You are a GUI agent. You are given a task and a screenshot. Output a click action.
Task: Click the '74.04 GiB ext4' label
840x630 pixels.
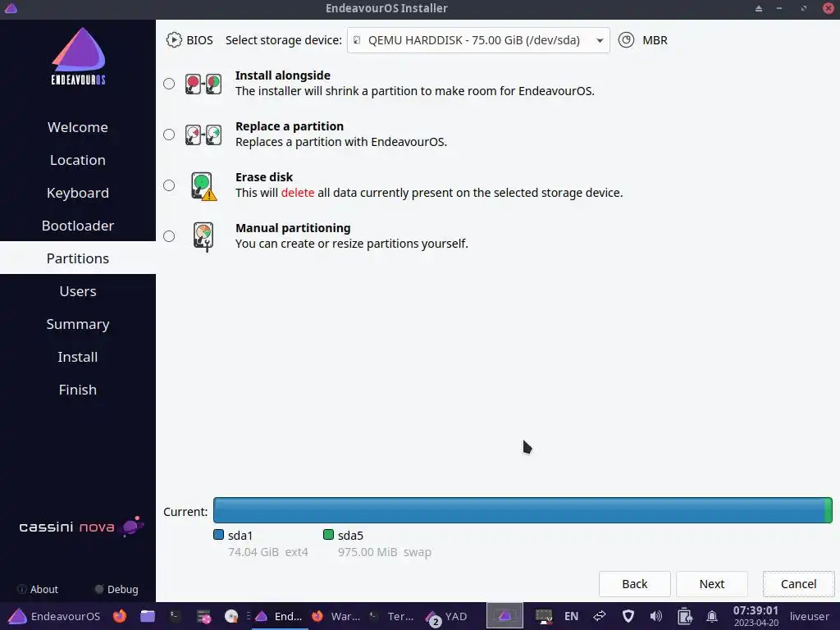[x=268, y=552]
